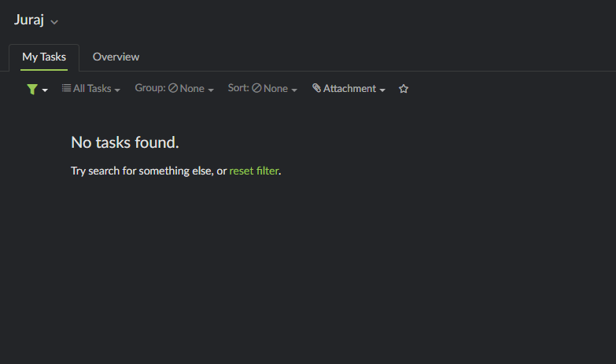
Task: Click the No tasks found heading
Action: click(125, 142)
